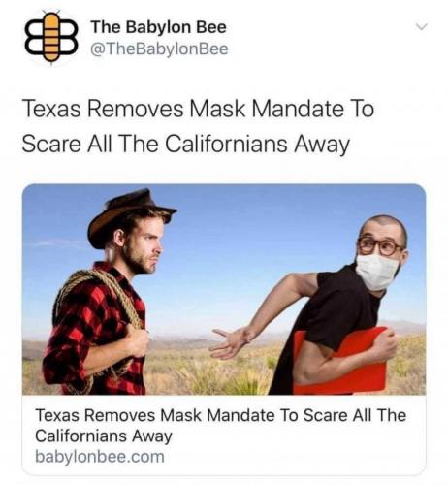Open The Babylon Bee profile avatar
The width and height of the screenshot is (448, 485).
pyautogui.click(x=51, y=37)
